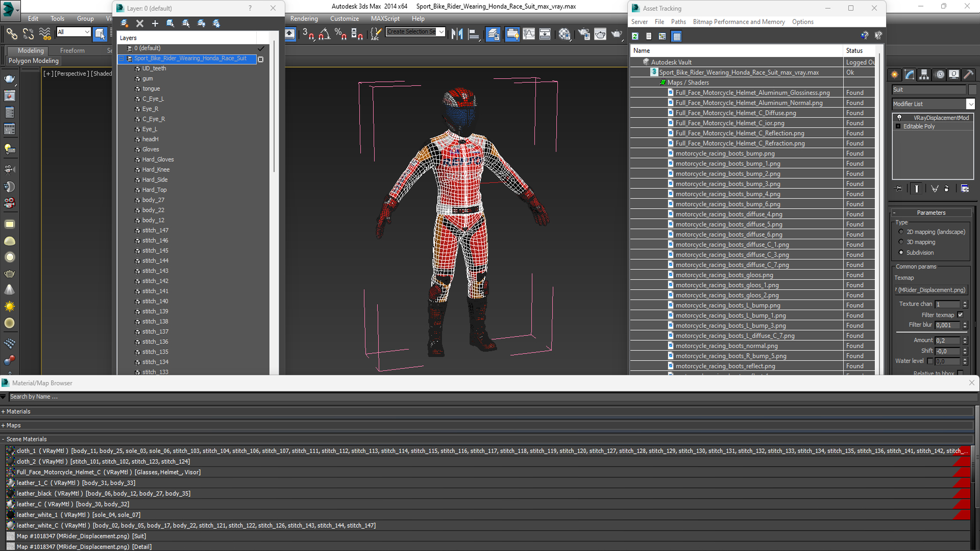980x551 pixels.
Task: Open Create Selection Set dropdown
Action: (x=441, y=32)
